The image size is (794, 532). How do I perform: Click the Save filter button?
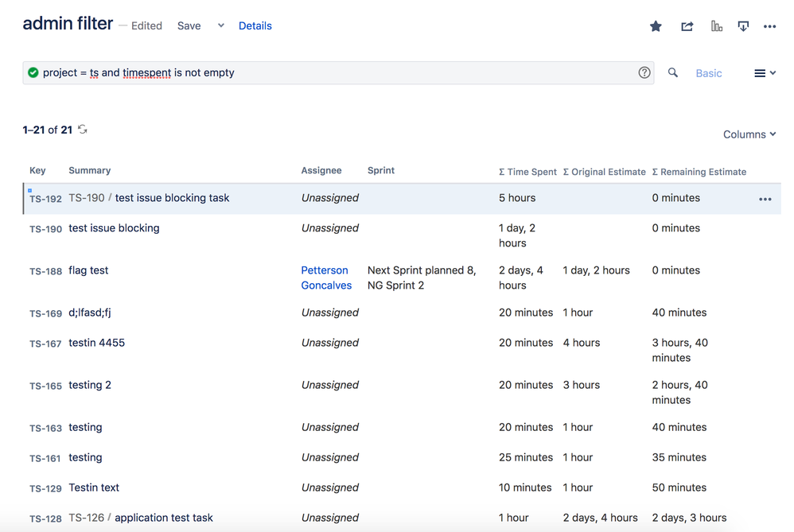coord(189,25)
